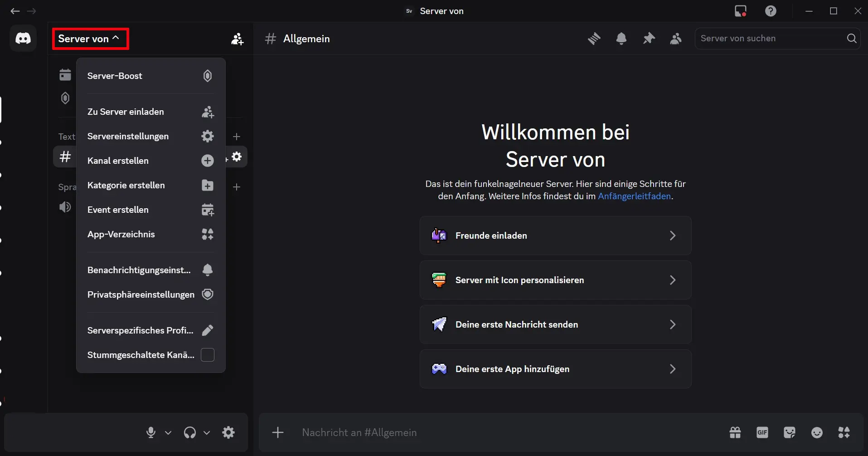Open the sticker picker

[x=790, y=432]
